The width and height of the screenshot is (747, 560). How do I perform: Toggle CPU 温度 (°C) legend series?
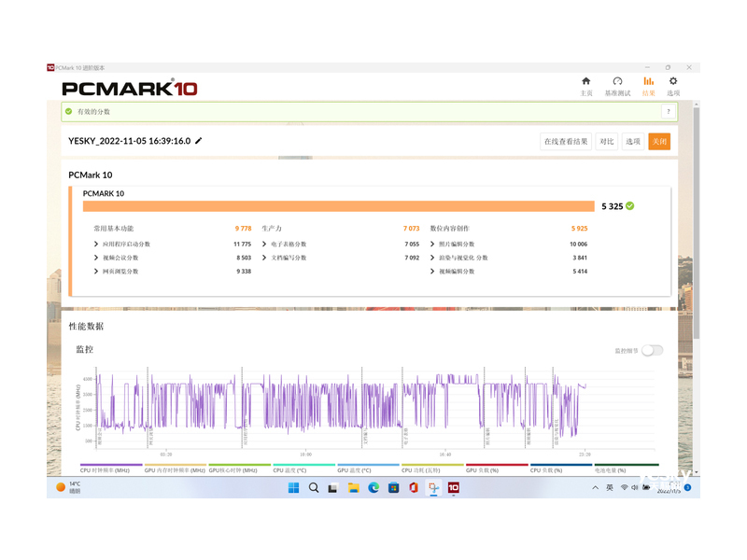(303, 469)
